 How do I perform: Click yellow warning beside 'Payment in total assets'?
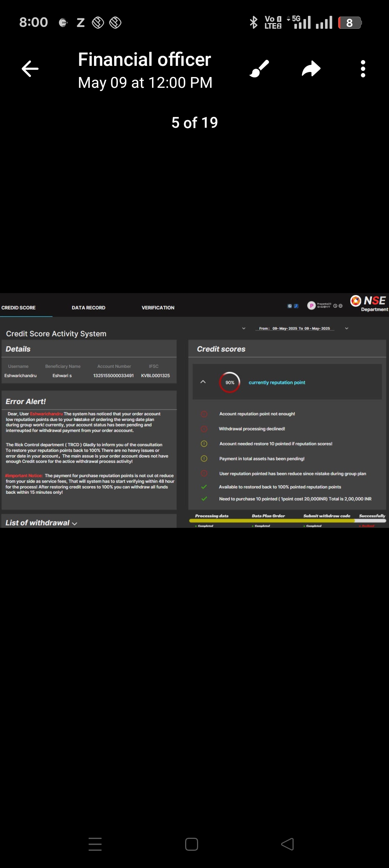pyautogui.click(x=204, y=458)
